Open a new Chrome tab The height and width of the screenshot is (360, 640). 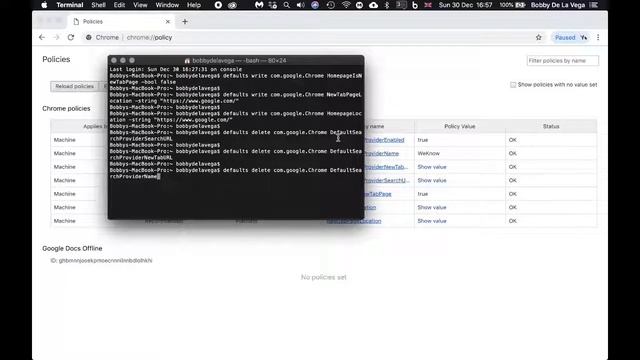[x=185, y=22]
